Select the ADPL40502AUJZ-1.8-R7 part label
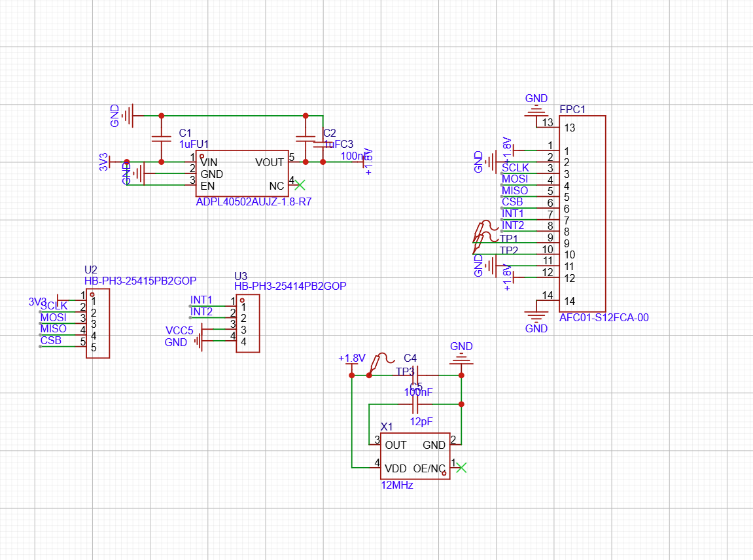 pos(253,203)
